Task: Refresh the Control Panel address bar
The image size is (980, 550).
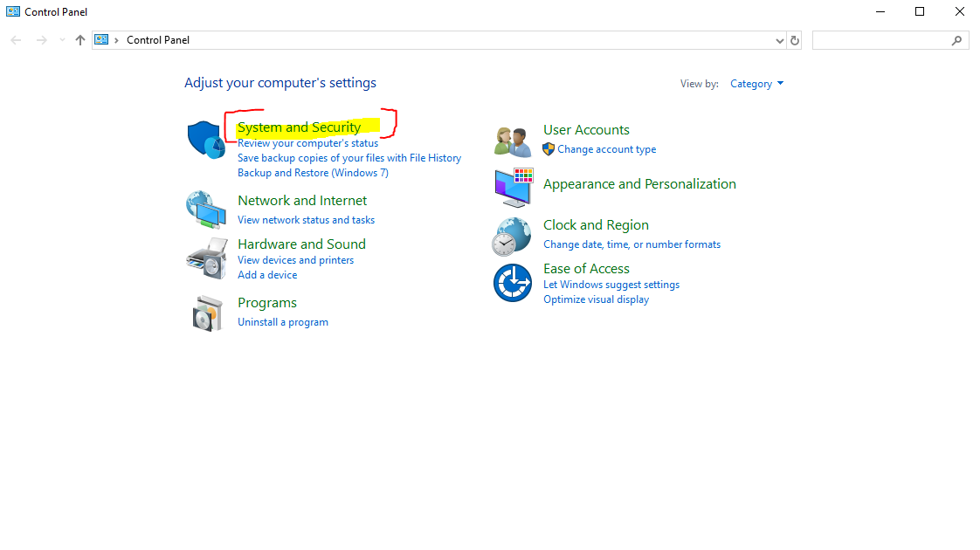Action: point(794,40)
